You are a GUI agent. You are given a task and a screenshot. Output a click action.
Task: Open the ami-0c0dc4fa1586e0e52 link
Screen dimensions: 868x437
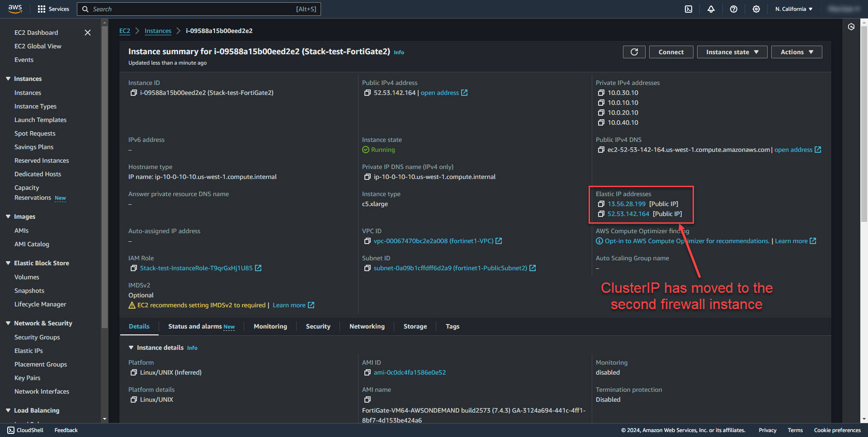(x=410, y=372)
